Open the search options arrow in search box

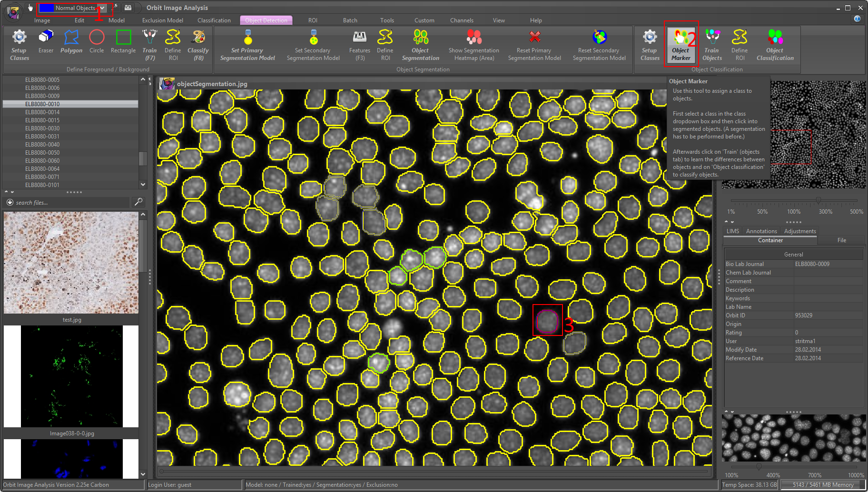coord(10,202)
